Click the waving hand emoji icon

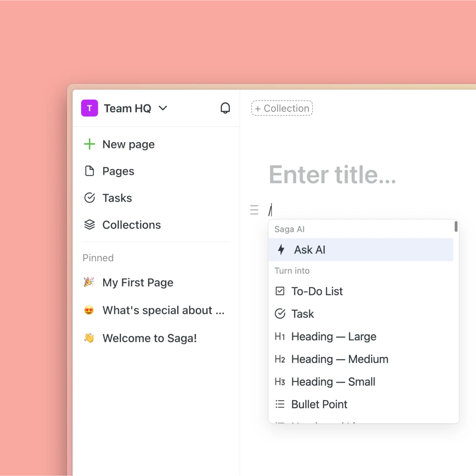89,338
